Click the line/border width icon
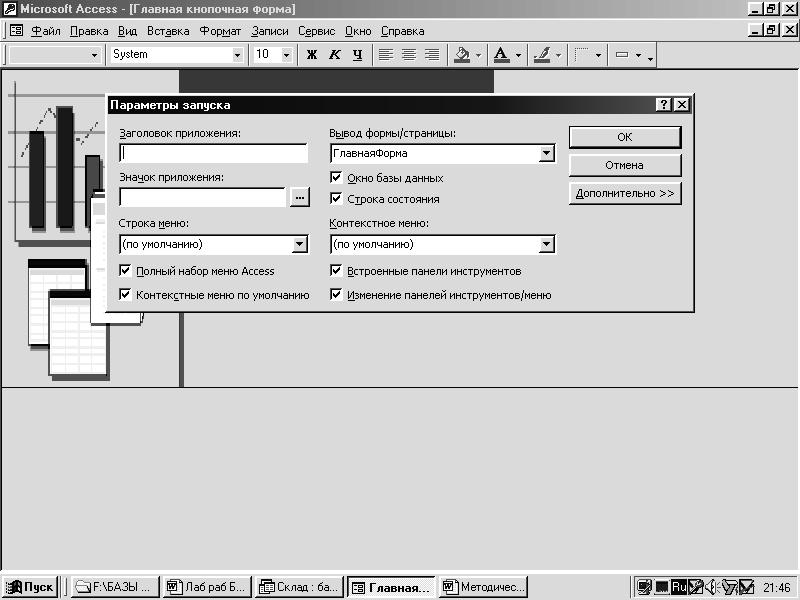The image size is (800, 600). [581, 55]
